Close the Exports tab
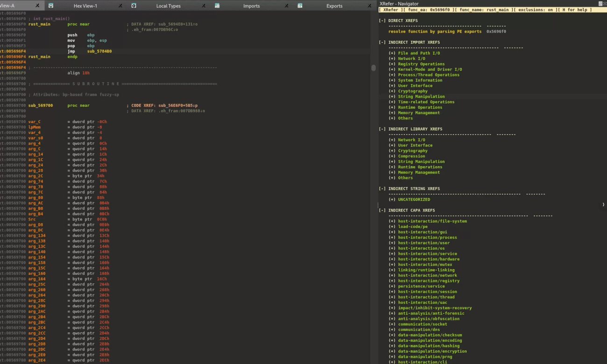 coord(369,6)
